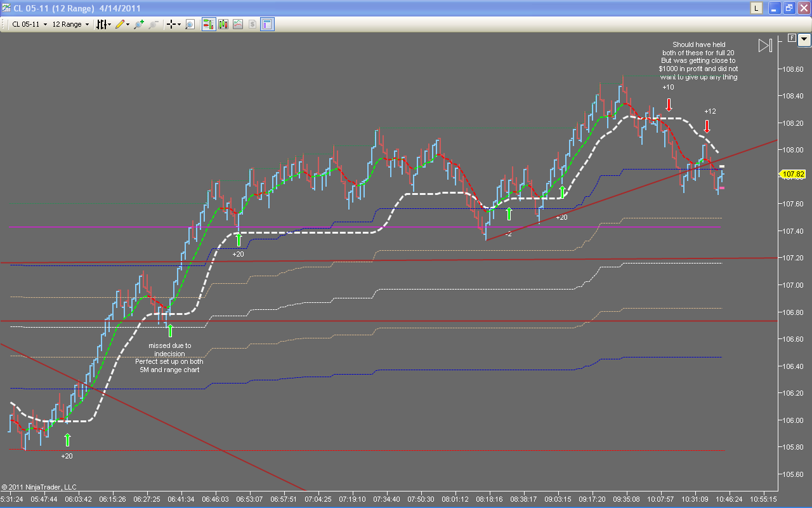Click the 105.60 price axis label

click(x=794, y=474)
